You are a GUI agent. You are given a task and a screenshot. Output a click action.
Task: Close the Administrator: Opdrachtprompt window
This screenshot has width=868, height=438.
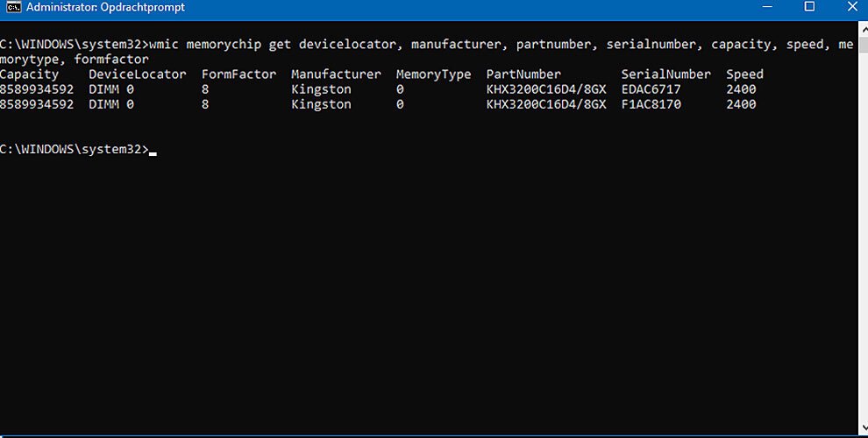pos(852,7)
